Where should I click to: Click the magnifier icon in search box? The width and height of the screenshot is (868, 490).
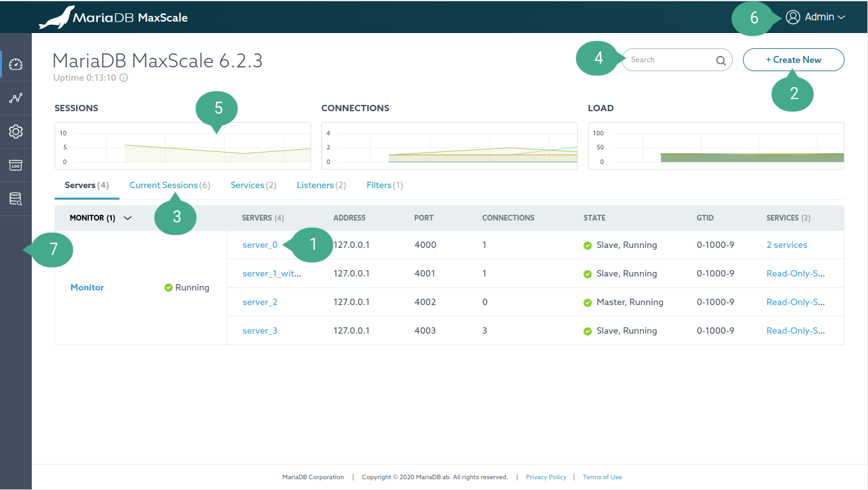[x=721, y=60]
